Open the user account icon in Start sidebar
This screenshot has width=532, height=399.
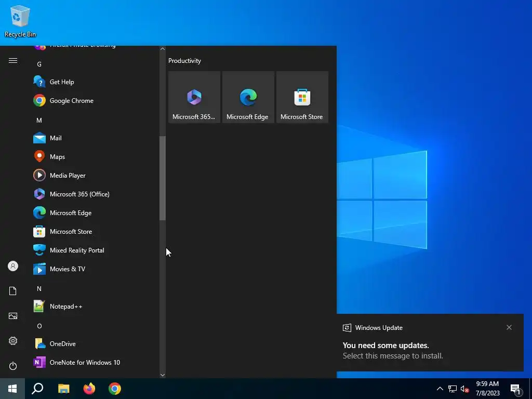pyautogui.click(x=13, y=266)
